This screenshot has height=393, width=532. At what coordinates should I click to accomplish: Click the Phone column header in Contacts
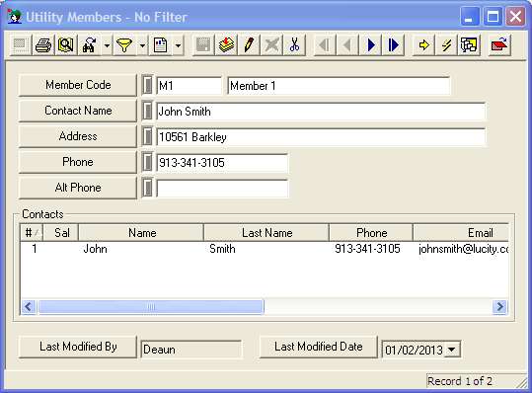371,232
